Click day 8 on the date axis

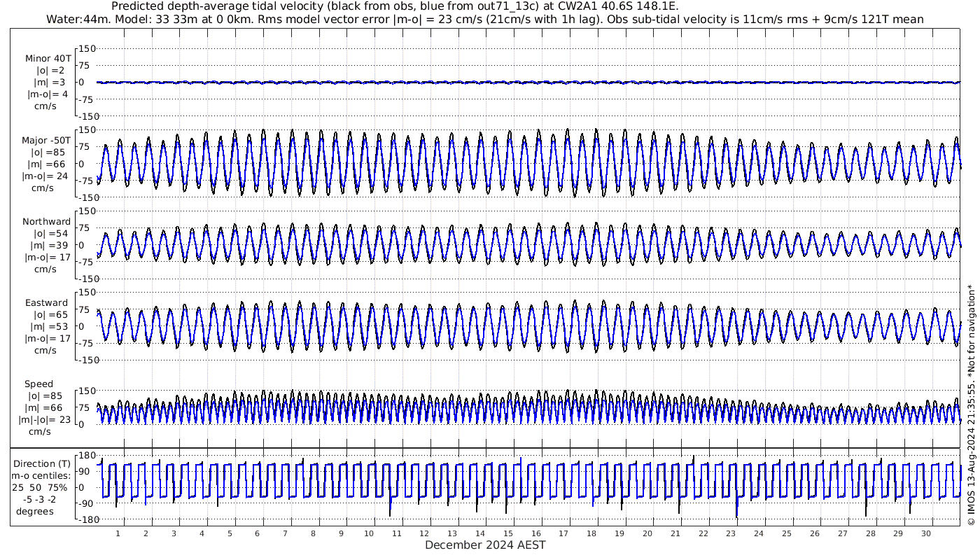pos(313,533)
